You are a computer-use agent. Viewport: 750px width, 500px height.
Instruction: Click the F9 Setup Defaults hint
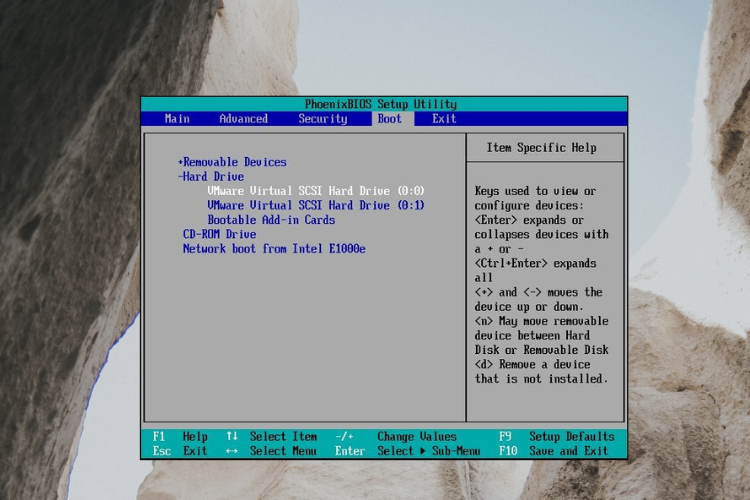point(557,437)
